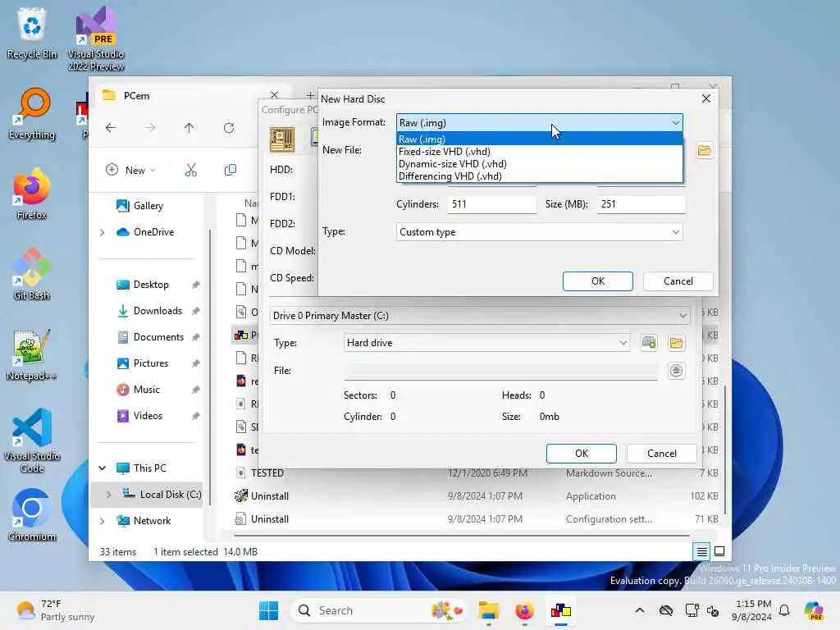Open Firefox from taskbar
This screenshot has height=630, width=840.
coord(524,610)
